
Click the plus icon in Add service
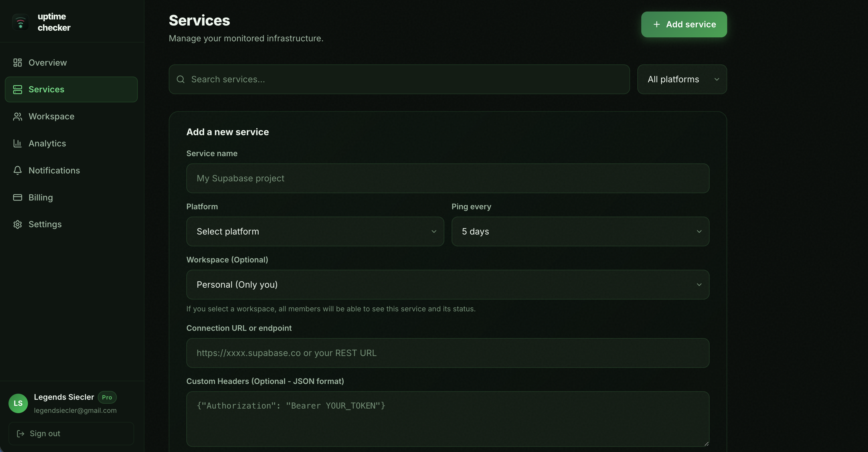656,24
